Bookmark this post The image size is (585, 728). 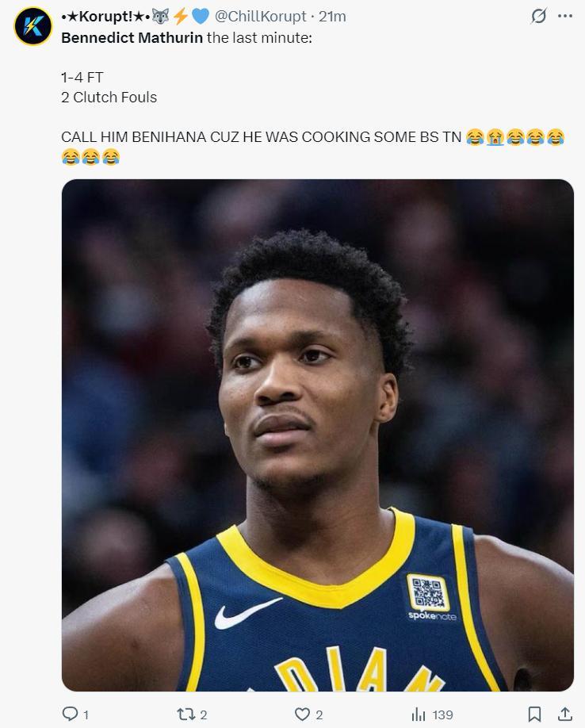click(534, 714)
